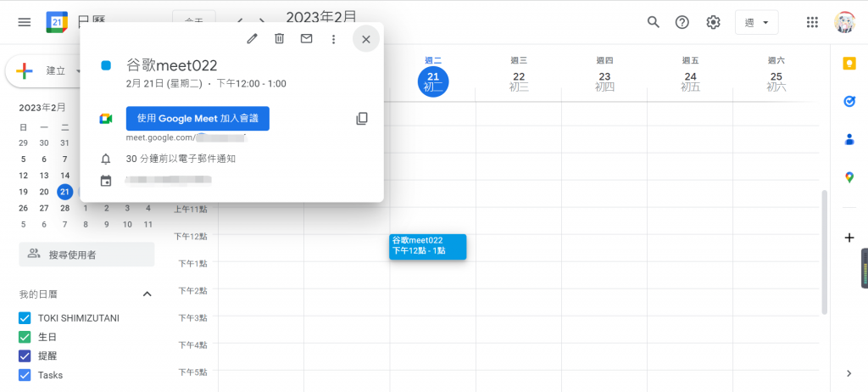Click the Google Calendar logo
Image resolution: width=868 pixels, height=392 pixels.
pos(57,22)
